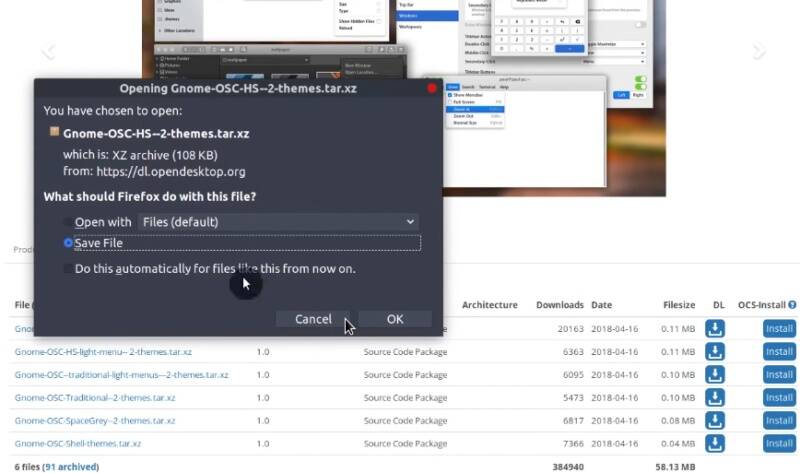This screenshot has width=800, height=473.
Task: Click the archive file icon beside the dialog filename
Action: coord(54,132)
